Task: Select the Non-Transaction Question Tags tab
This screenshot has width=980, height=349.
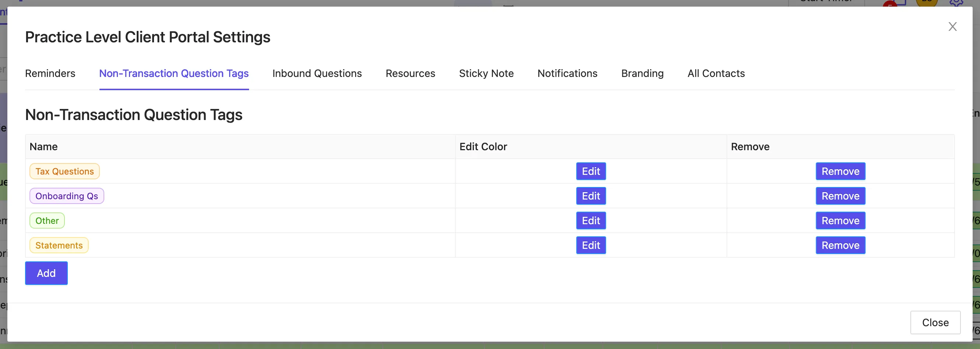Action: pyautogui.click(x=174, y=73)
